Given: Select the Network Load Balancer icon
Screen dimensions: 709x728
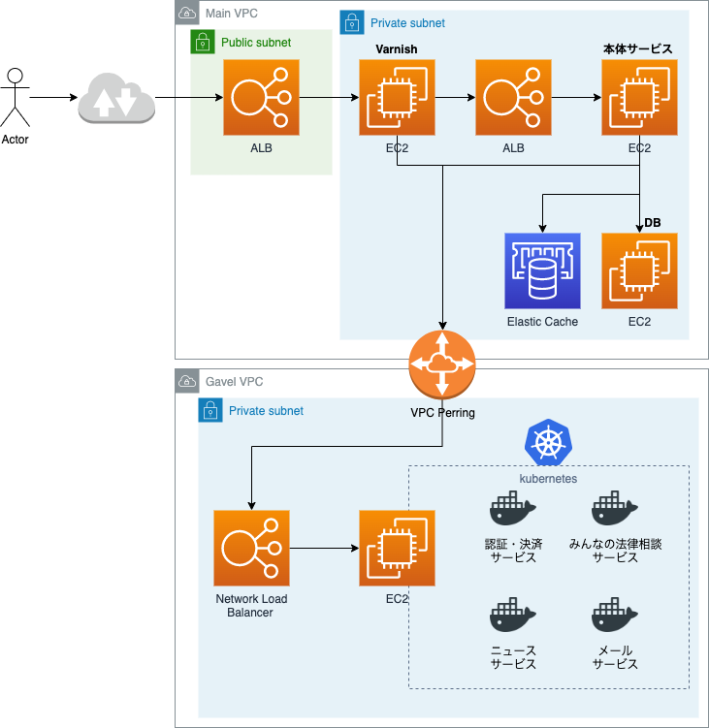Looking at the screenshot, I should pos(251,549).
